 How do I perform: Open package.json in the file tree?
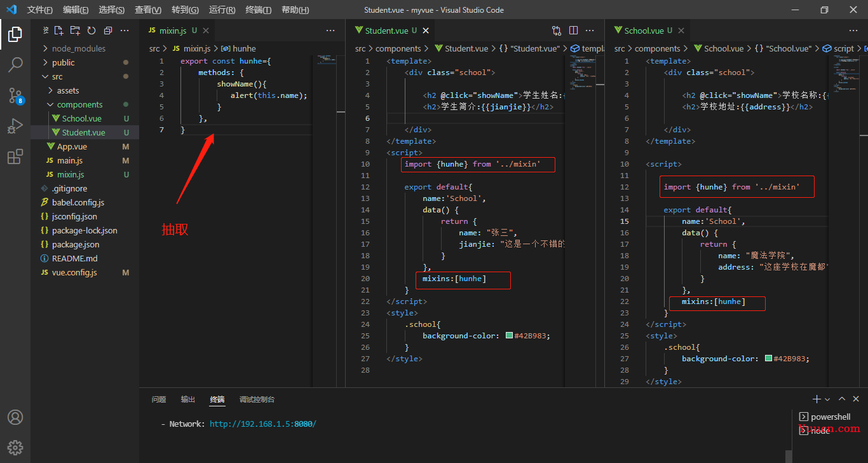(x=85, y=244)
